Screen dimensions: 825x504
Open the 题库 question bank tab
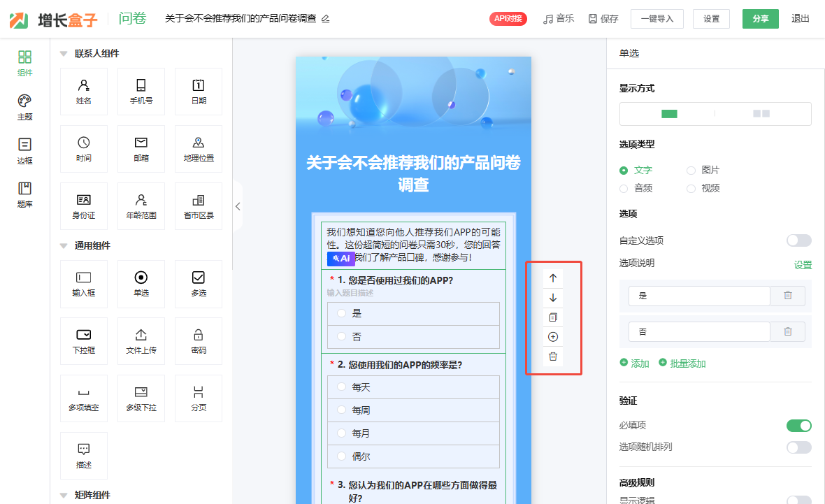24,194
